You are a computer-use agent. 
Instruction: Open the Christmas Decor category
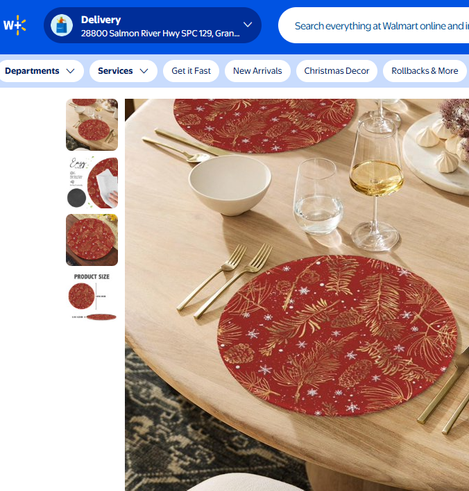pos(337,71)
